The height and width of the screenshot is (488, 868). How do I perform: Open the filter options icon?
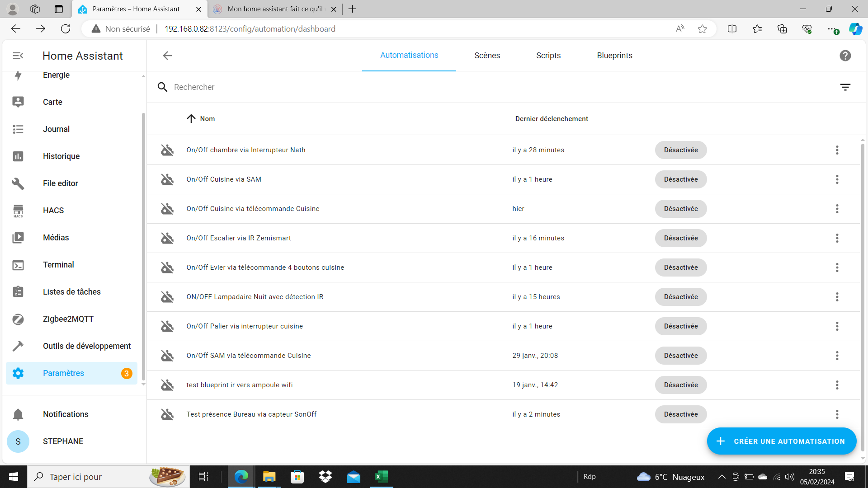coord(845,87)
